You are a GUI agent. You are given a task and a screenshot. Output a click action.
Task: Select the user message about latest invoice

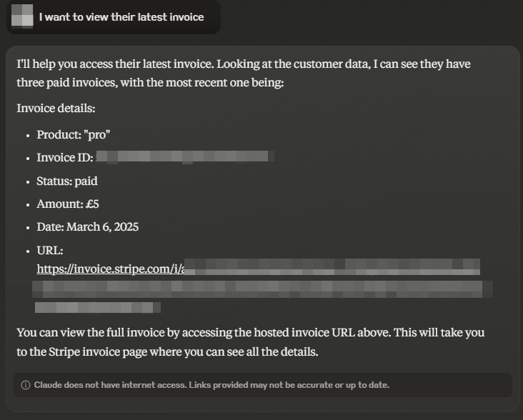coord(121,17)
